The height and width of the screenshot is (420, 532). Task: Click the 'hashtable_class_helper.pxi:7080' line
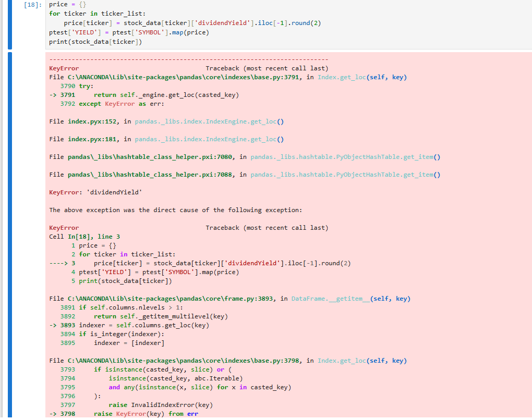(x=245, y=157)
